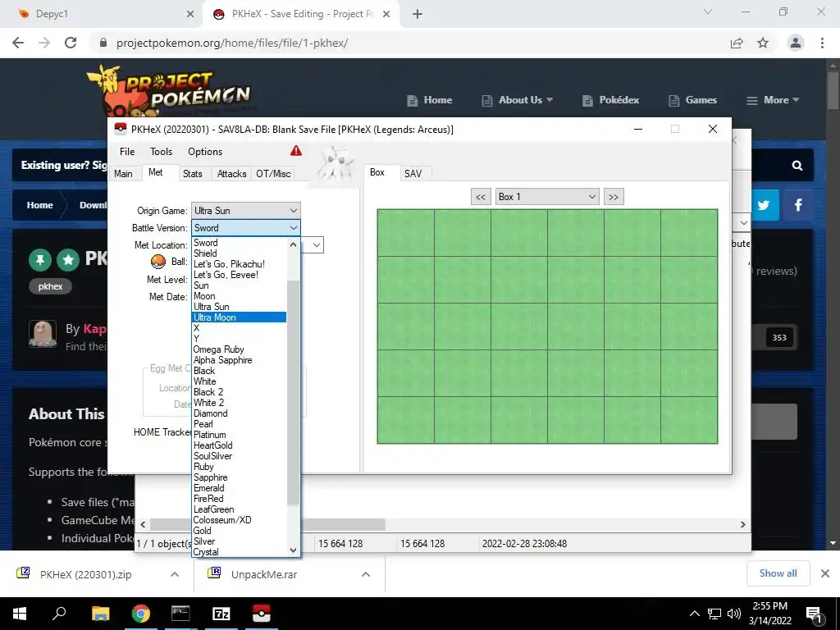The image size is (840, 630).
Task: Switch to the Main tab
Action: pyautogui.click(x=123, y=174)
